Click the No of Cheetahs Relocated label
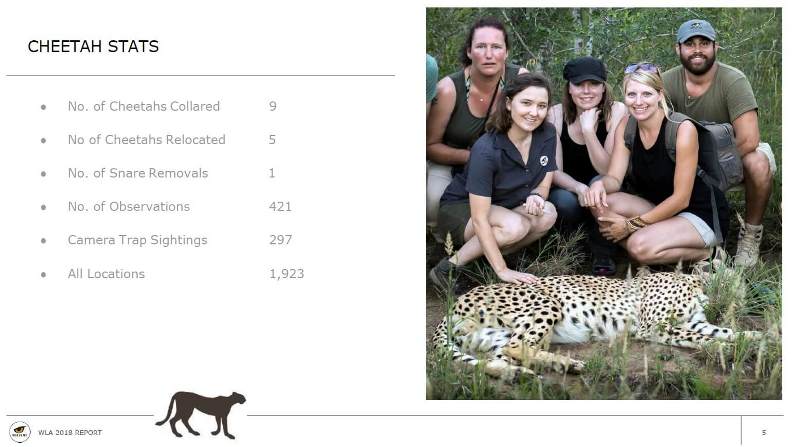Viewport: 800px width, 447px height. point(146,140)
